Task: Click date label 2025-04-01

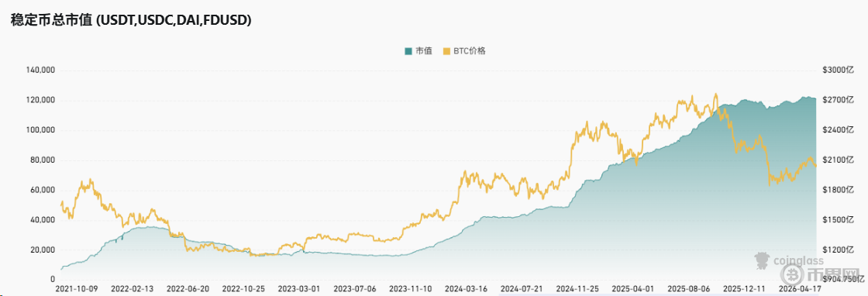Action: (x=632, y=289)
